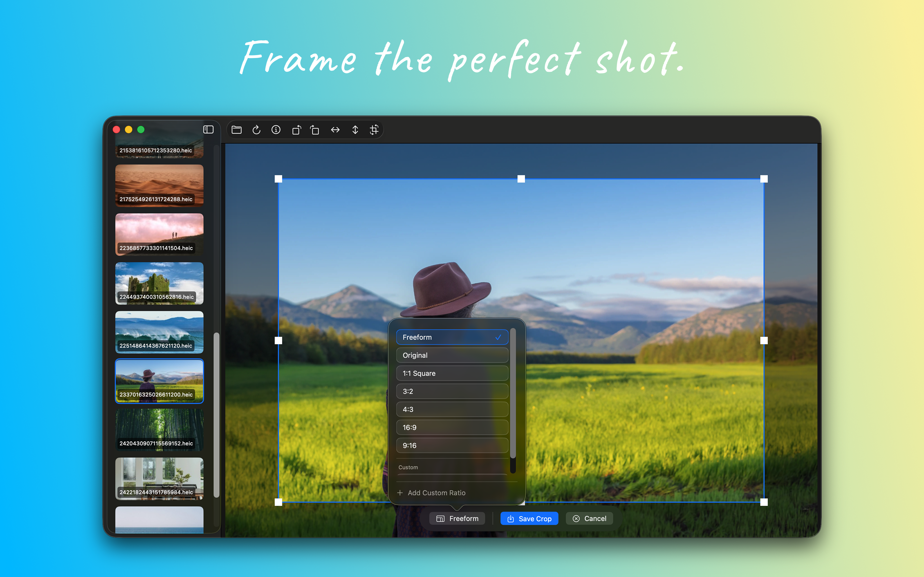Flip image vertically icon

[x=355, y=130]
